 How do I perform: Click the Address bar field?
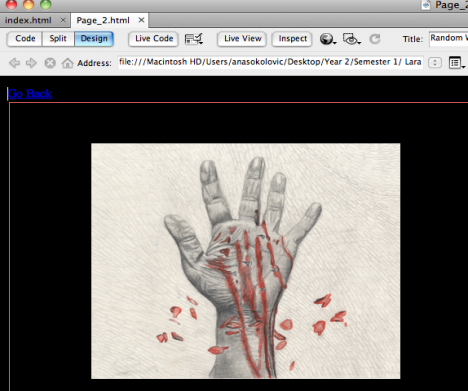pyautogui.click(x=270, y=62)
